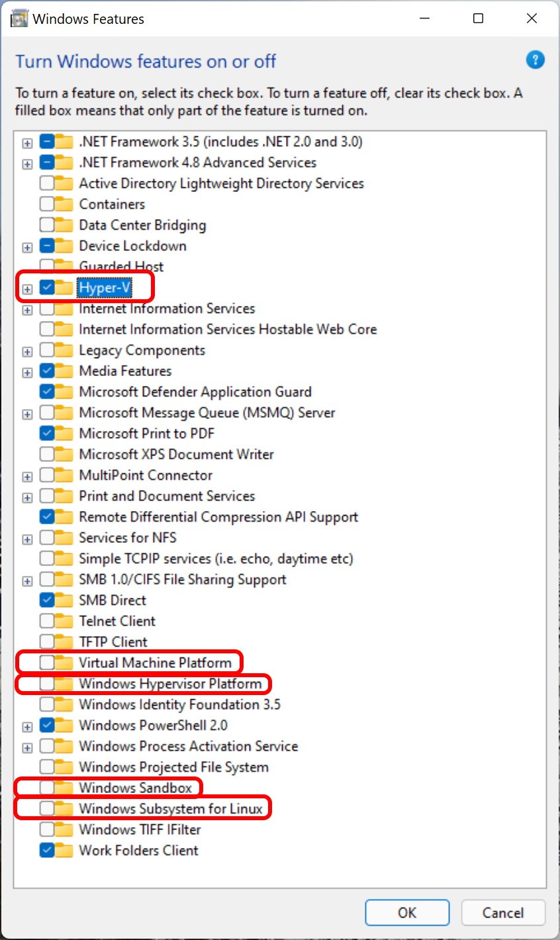Tick the Windows Sandbox checkbox
Screen dimensions: 560x940
pyautogui.click(x=47, y=788)
